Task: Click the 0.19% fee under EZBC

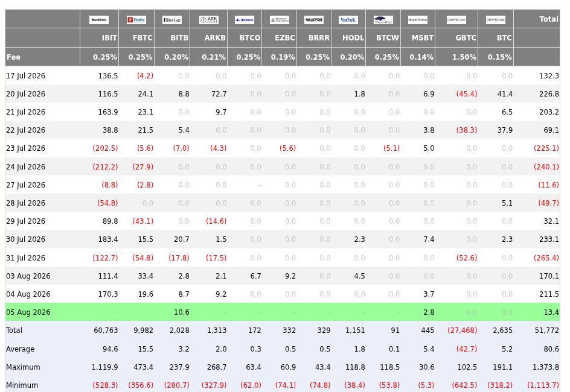Action: (x=283, y=57)
